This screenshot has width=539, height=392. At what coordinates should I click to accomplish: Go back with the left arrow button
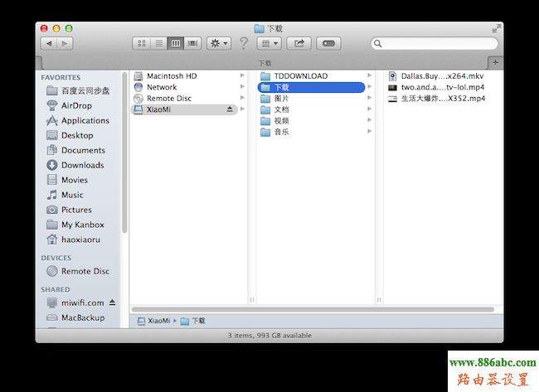48,43
